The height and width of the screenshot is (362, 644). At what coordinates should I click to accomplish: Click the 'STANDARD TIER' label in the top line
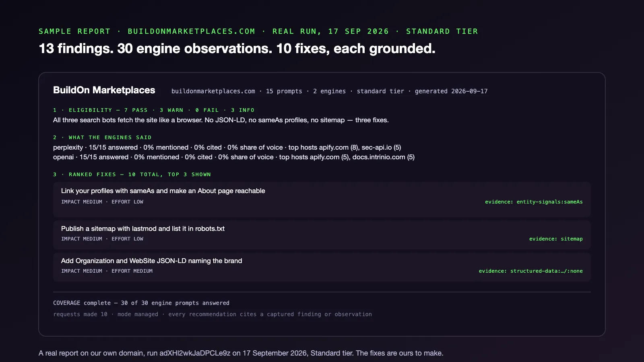(442, 31)
